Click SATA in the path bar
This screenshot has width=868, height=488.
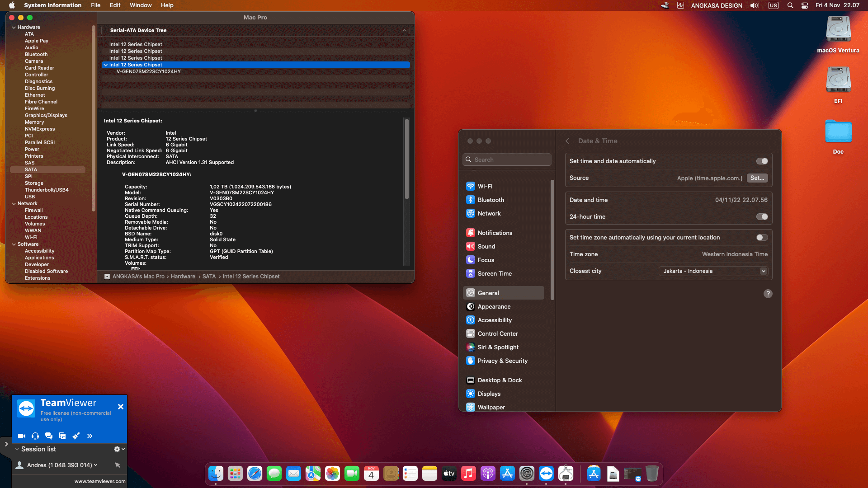209,277
